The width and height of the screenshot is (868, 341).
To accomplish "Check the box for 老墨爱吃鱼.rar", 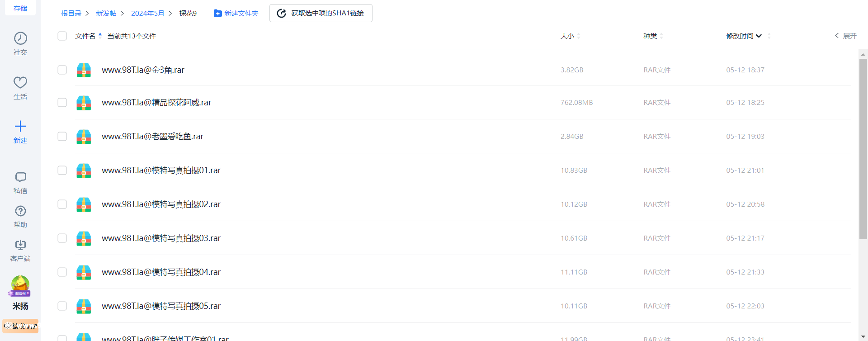I will tap(62, 137).
